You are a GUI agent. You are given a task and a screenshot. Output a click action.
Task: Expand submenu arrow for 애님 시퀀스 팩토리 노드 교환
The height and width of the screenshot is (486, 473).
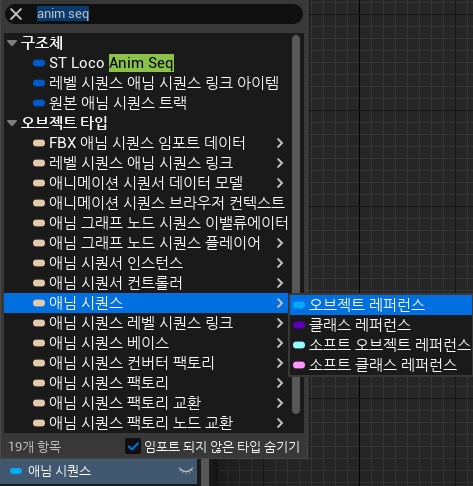[x=280, y=423]
